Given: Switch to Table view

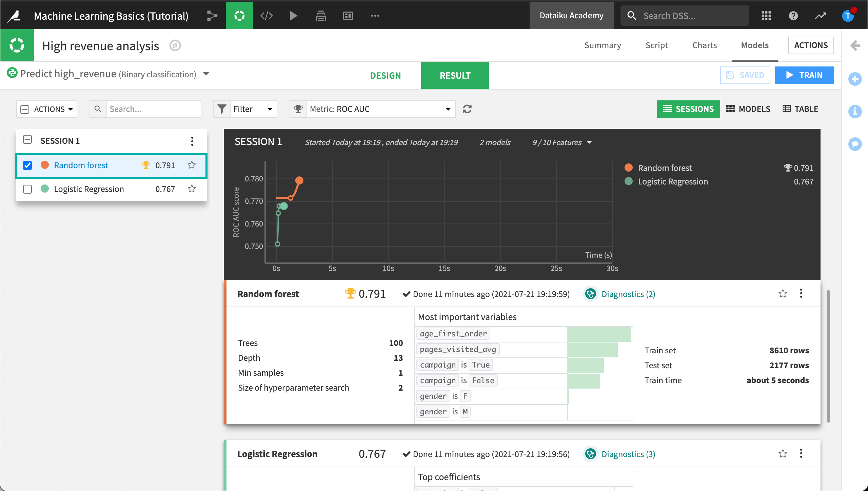Looking at the screenshot, I should [800, 109].
